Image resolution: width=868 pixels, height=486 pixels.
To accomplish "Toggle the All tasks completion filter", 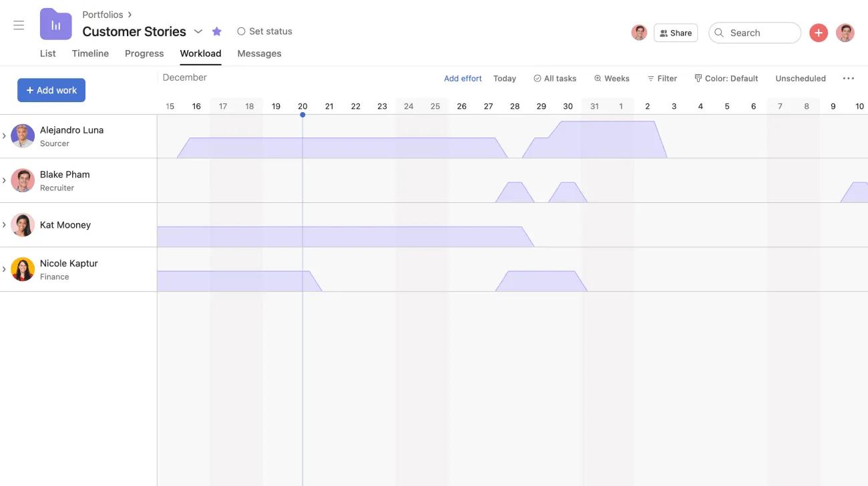I will point(554,78).
